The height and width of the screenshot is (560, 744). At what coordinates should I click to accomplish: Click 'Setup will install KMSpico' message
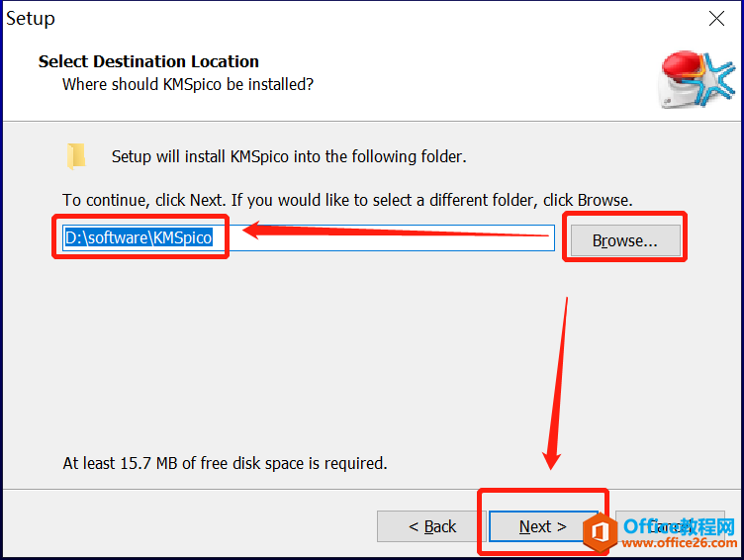pos(289,156)
